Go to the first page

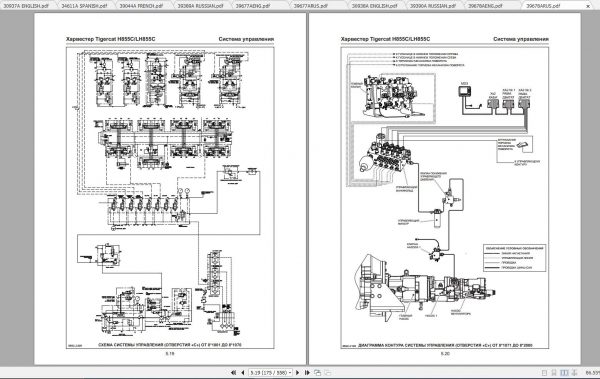pos(233,372)
